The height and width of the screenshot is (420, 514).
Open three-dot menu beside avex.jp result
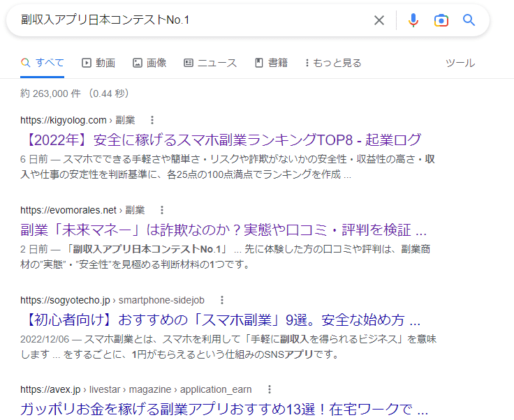tap(269, 389)
